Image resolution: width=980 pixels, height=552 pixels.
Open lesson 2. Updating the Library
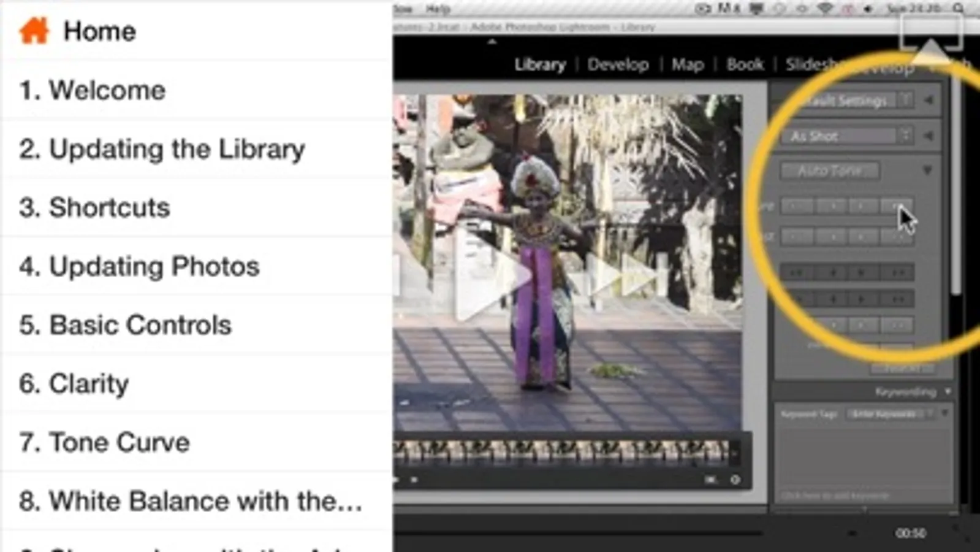196,149
